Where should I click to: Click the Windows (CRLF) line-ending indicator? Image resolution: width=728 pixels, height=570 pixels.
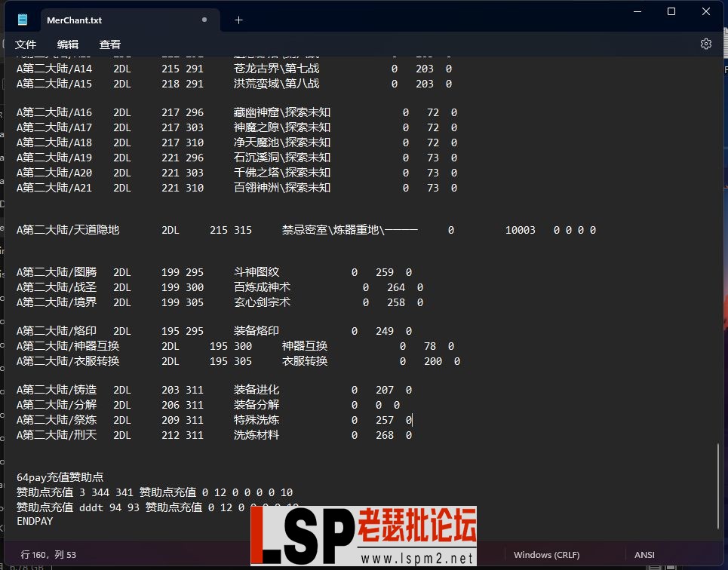tap(546, 554)
